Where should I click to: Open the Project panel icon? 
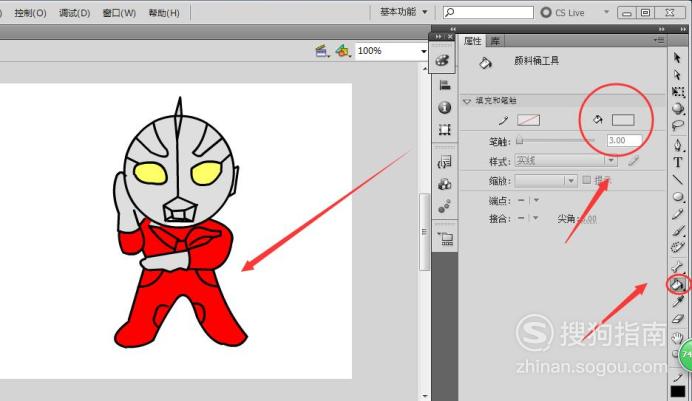446,239
